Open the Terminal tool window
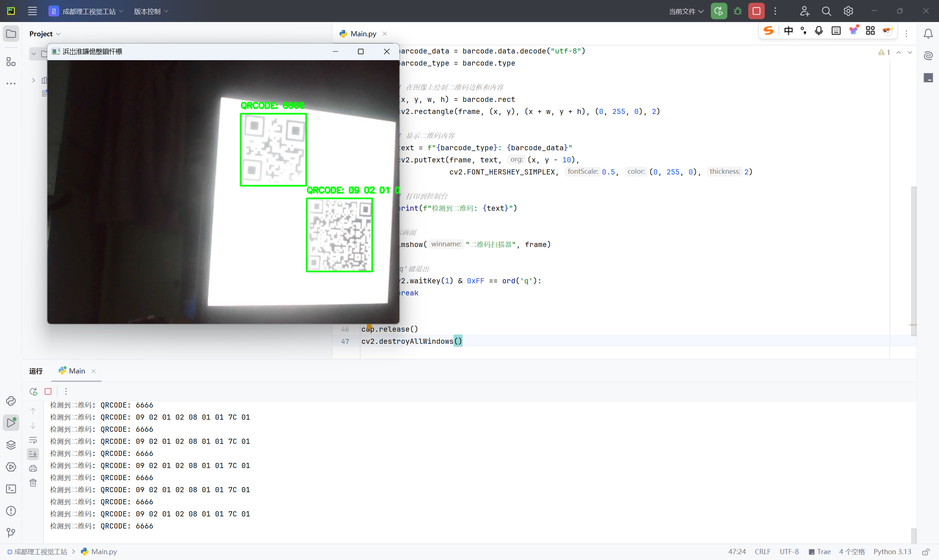 (x=11, y=489)
